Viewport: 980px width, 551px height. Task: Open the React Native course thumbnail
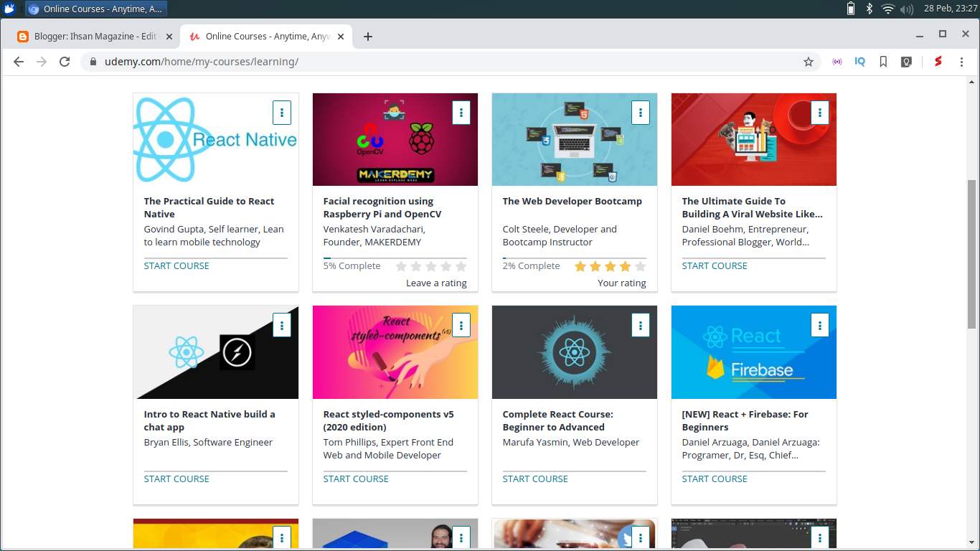coord(216,139)
